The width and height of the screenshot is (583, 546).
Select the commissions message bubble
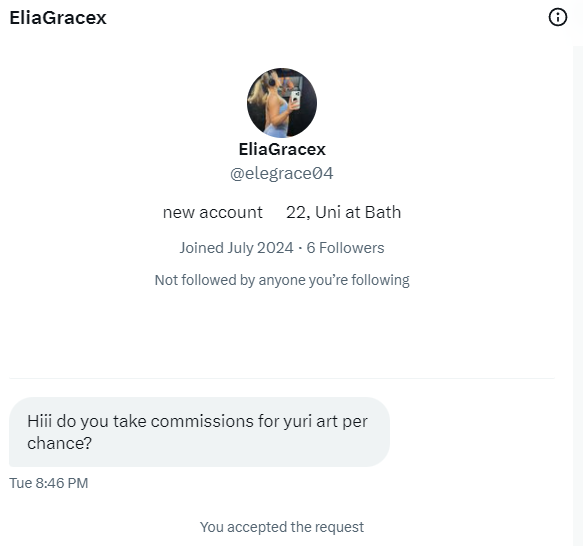click(199, 432)
